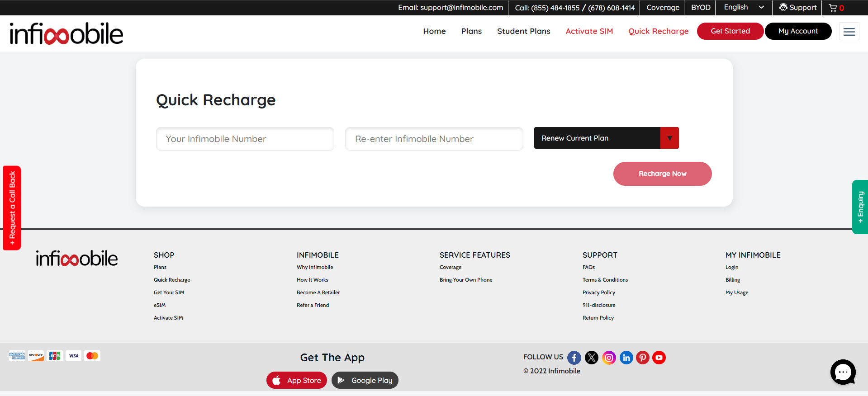The height and width of the screenshot is (396, 868).
Task: Open the Login footer link
Action: click(732, 267)
